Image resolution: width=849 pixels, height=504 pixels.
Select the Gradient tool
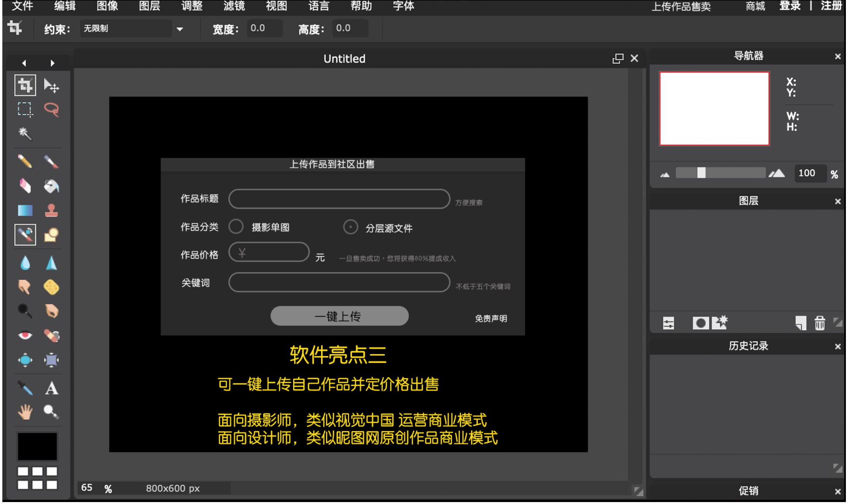pyautogui.click(x=25, y=210)
